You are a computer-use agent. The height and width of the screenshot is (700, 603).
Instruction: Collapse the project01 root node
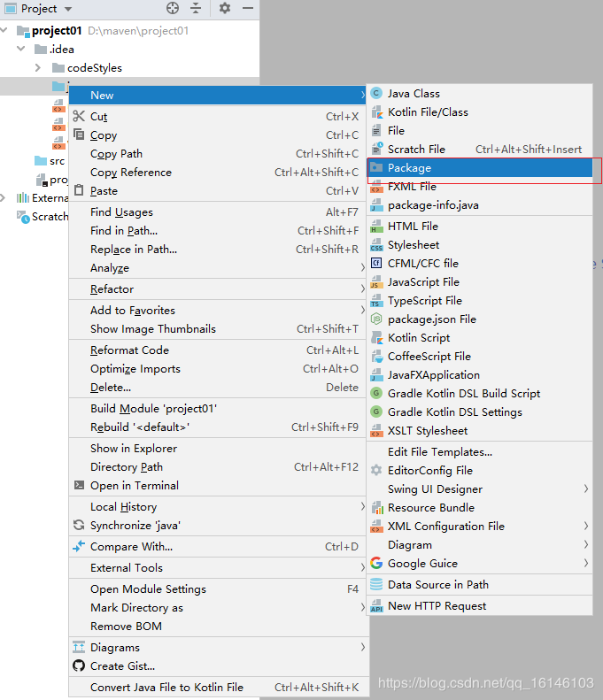(x=4, y=30)
